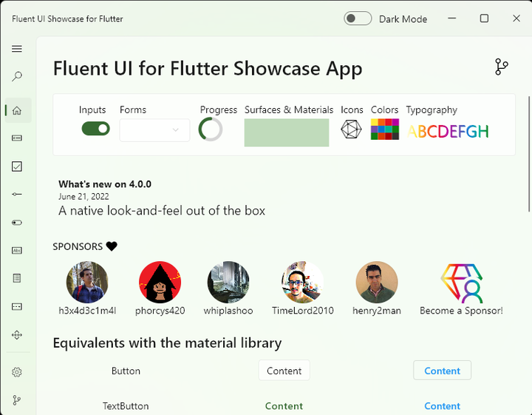The height and width of the screenshot is (415, 532).
Task: Click blue Content text in TextButton row
Action: tap(442, 406)
